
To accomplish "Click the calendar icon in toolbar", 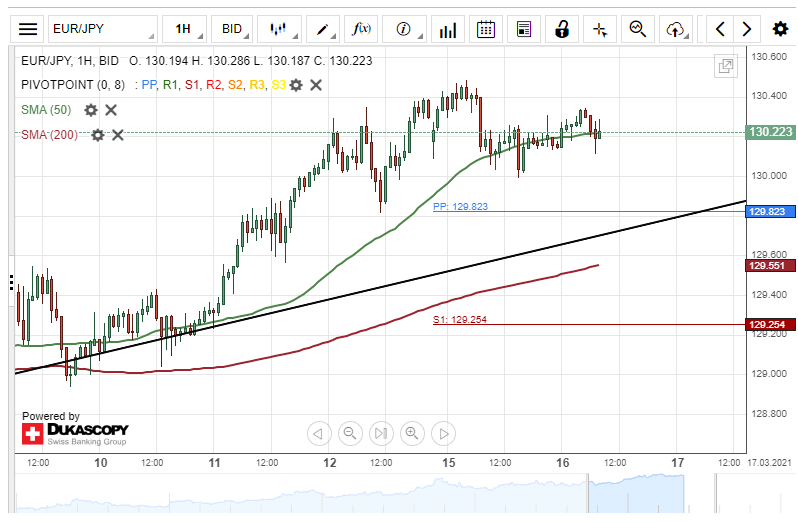I will pyautogui.click(x=486, y=29).
